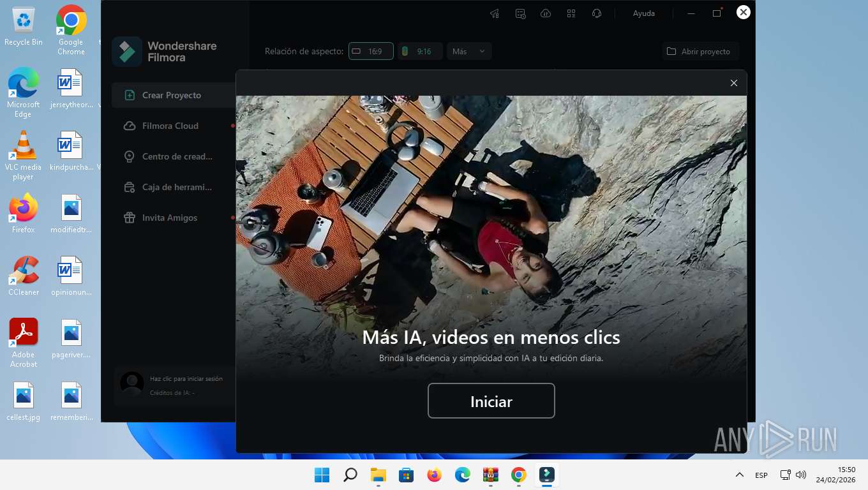The image size is (868, 490).
Task: Select the rememberi image file
Action: [x=71, y=401]
